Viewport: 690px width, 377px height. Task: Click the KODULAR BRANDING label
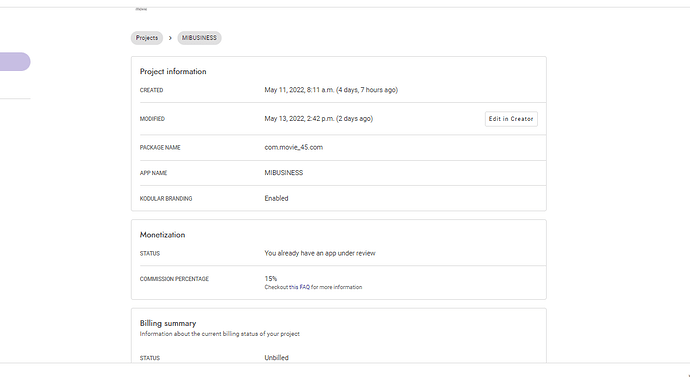pyautogui.click(x=166, y=199)
